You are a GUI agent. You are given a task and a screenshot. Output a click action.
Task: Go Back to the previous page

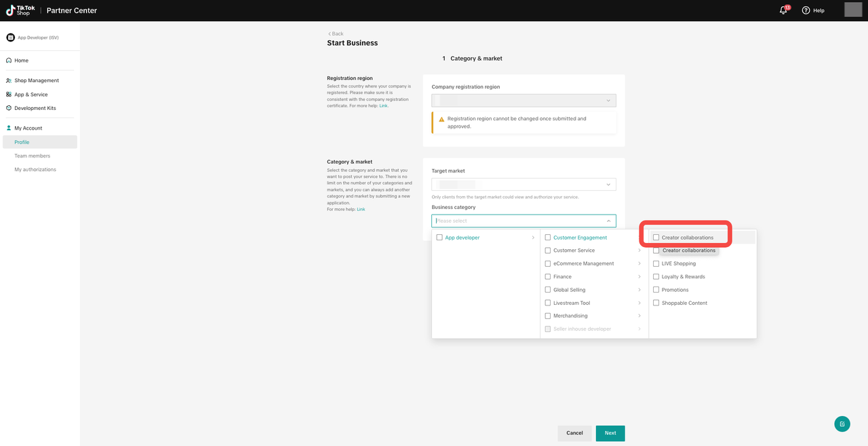point(336,33)
